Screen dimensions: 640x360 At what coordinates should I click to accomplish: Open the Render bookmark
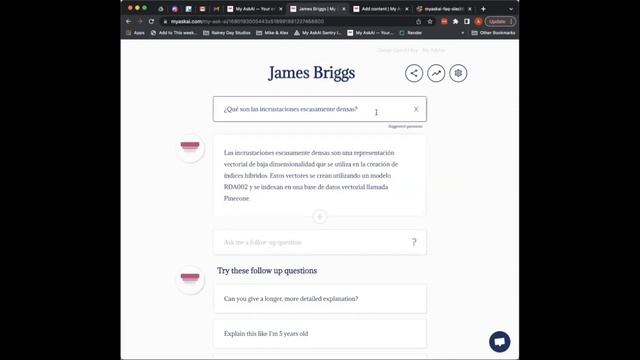pos(411,33)
